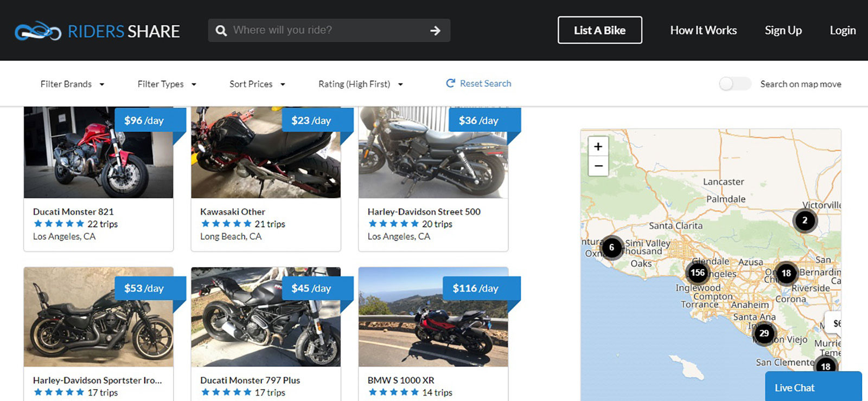The image size is (868, 401).
Task: Go to Sign Up
Action: click(x=783, y=30)
